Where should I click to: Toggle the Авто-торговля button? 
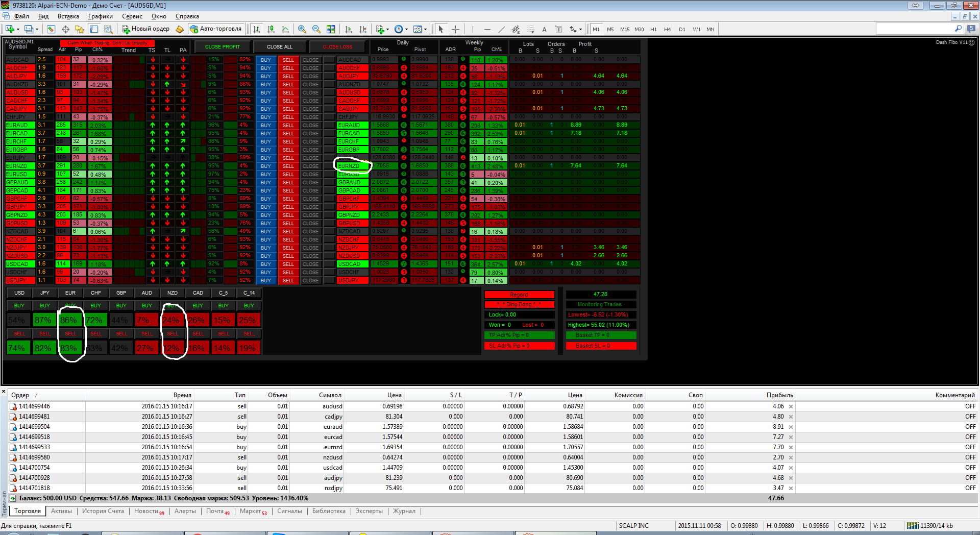click(x=216, y=29)
